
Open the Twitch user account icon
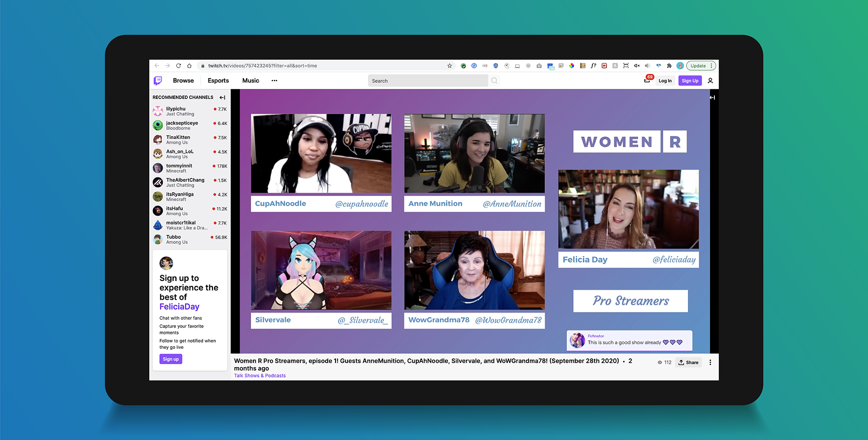tap(710, 81)
